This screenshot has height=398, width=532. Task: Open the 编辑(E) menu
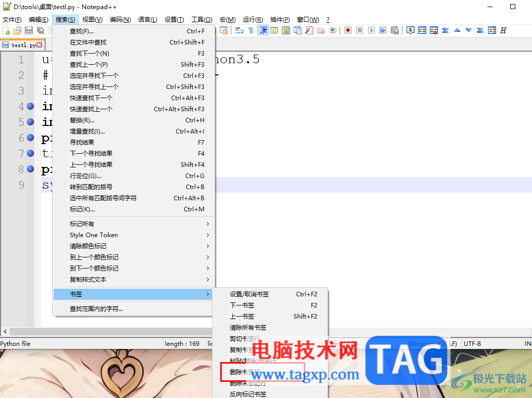click(x=38, y=20)
